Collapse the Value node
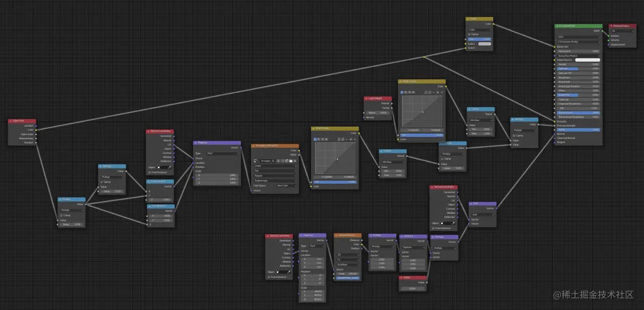The image size is (644, 310). point(401,277)
